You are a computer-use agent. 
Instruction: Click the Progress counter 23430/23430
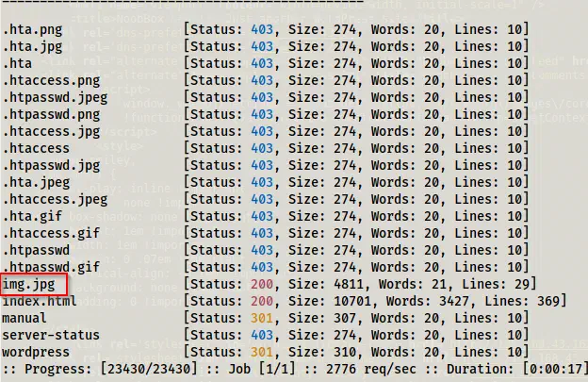[149, 369]
